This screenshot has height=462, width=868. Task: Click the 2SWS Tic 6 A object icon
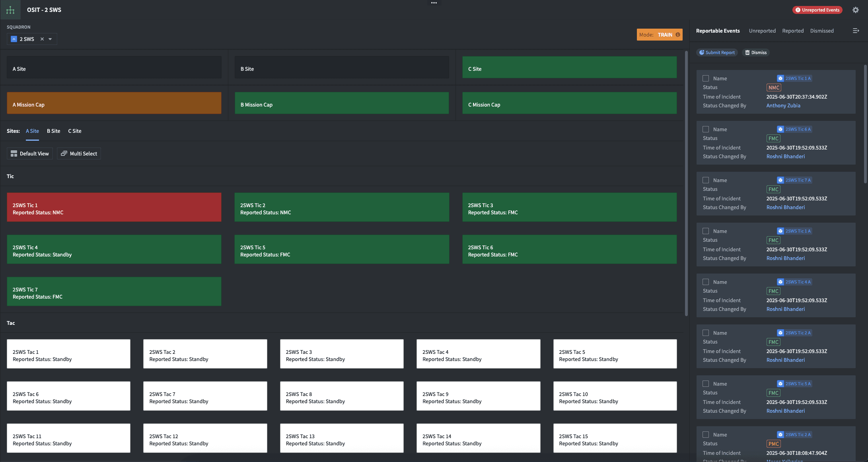[780, 129]
